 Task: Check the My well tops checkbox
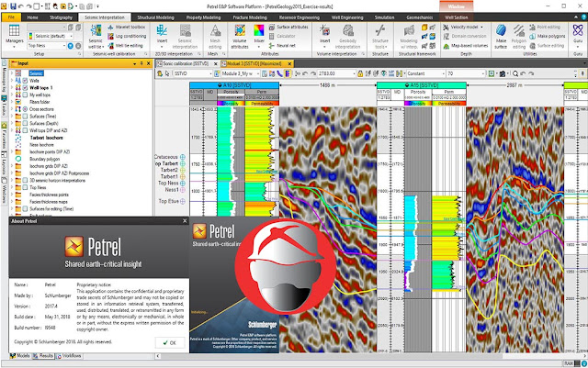tap(25, 95)
